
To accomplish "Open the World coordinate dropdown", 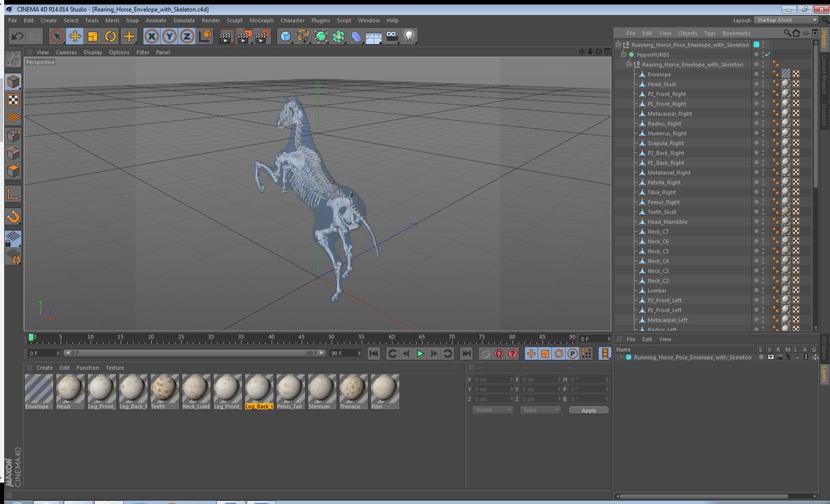I will click(493, 410).
